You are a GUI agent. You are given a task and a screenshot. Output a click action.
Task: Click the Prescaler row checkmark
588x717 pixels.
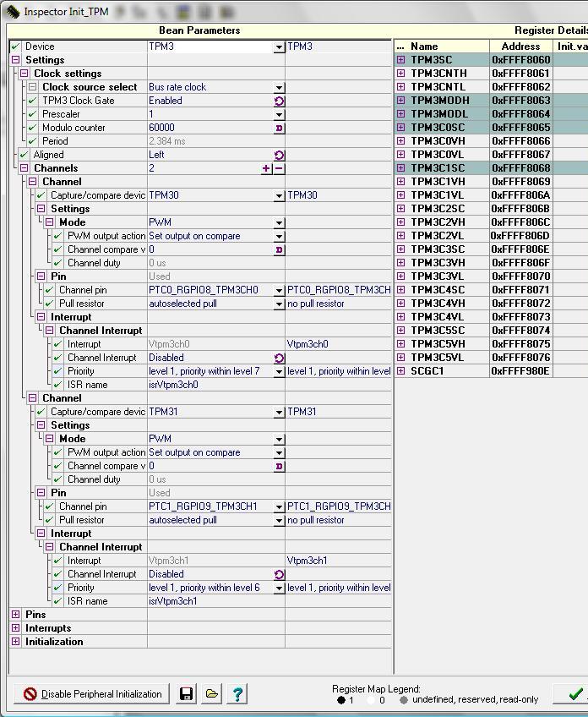point(32,114)
